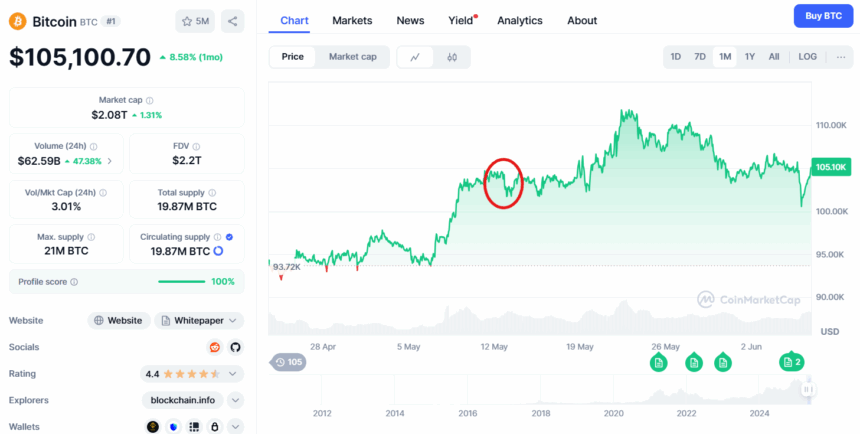
Task: Toggle chart to Market cap view
Action: pos(352,57)
